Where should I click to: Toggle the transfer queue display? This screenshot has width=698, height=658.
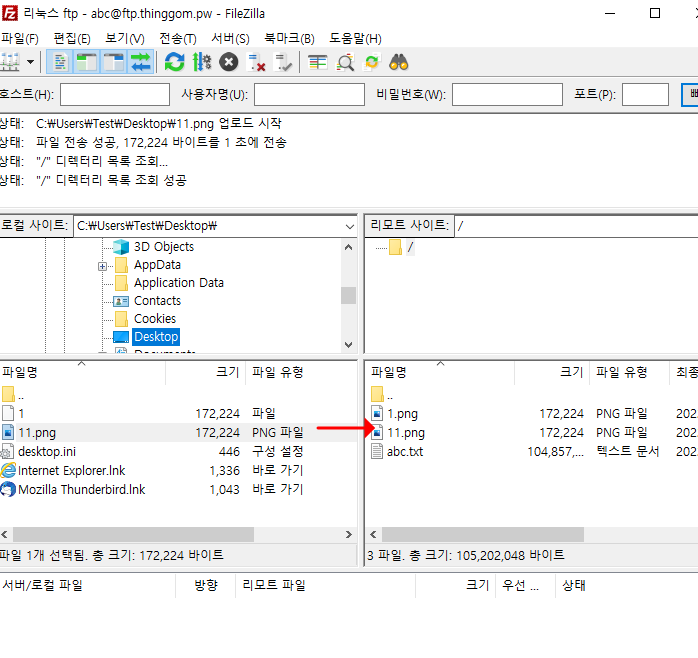[x=141, y=62]
